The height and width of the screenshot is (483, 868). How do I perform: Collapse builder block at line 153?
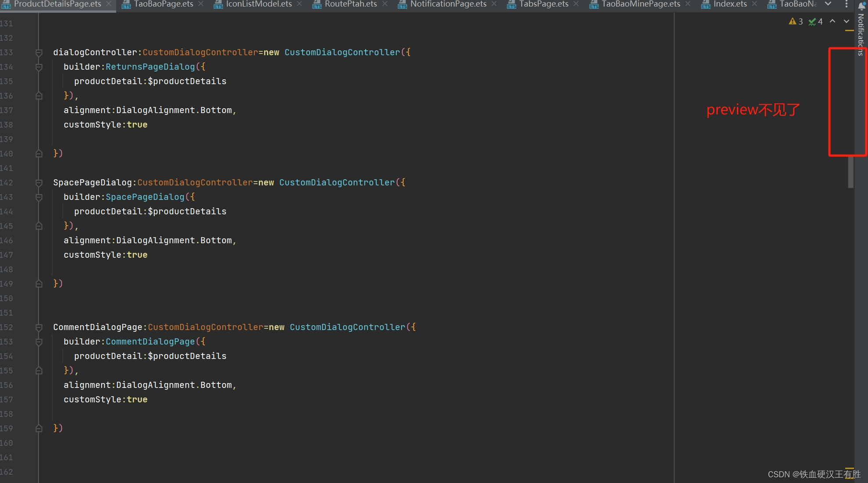tap(39, 342)
